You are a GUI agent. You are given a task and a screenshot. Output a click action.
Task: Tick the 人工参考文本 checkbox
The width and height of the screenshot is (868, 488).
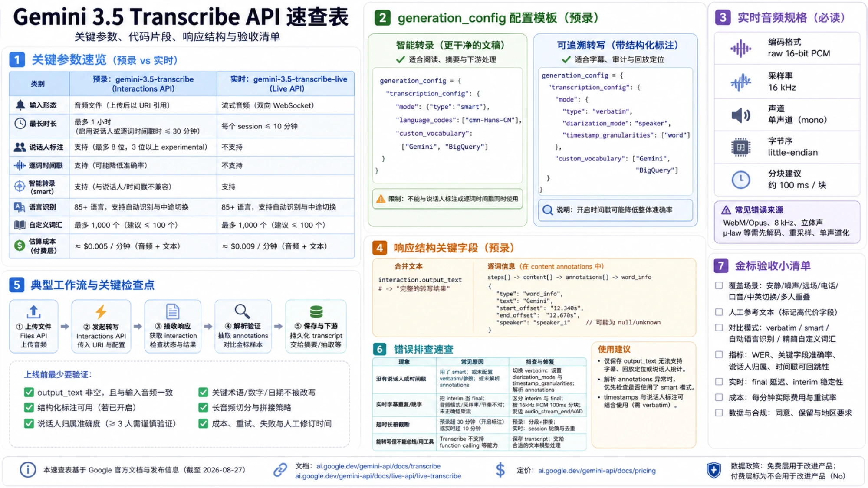pyautogui.click(x=719, y=312)
